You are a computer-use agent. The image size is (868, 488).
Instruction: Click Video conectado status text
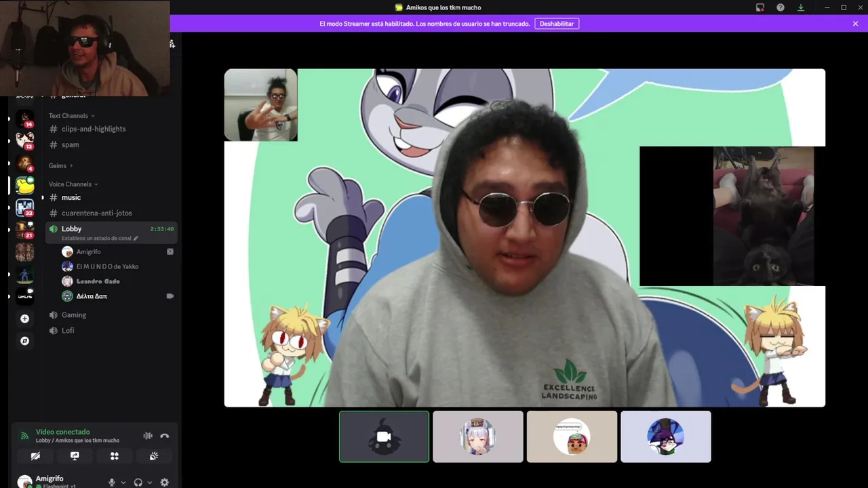[x=62, y=432]
